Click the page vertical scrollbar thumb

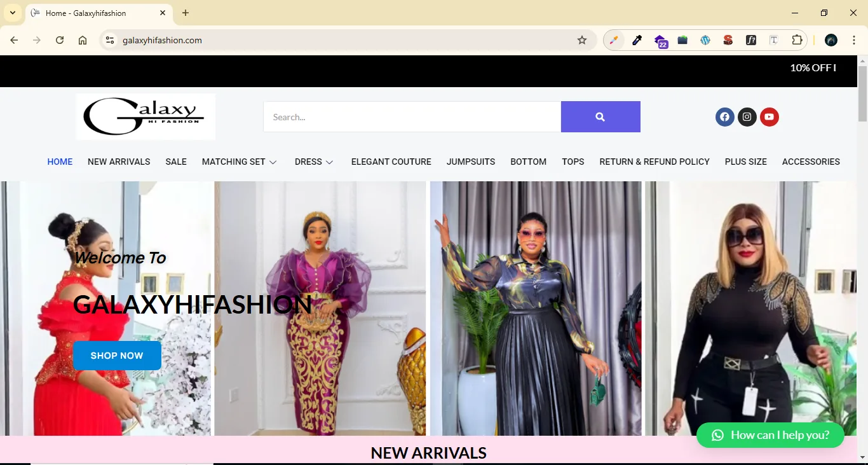[862, 95]
